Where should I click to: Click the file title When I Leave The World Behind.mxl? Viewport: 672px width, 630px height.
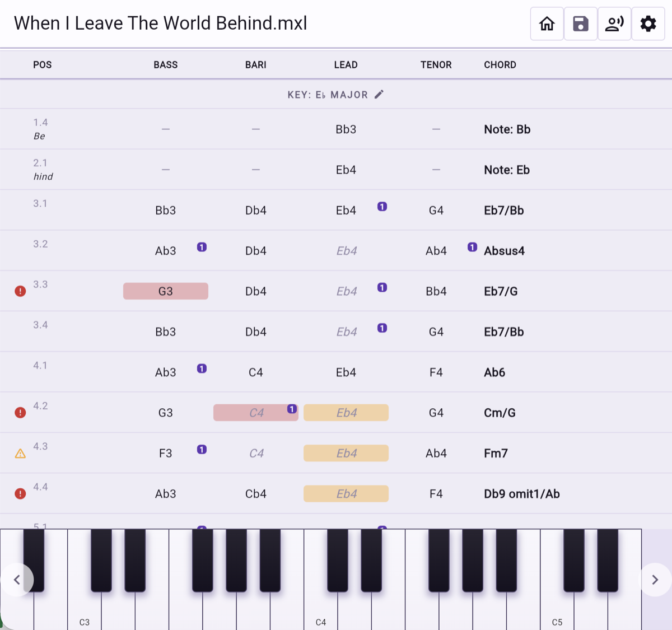coord(161,23)
